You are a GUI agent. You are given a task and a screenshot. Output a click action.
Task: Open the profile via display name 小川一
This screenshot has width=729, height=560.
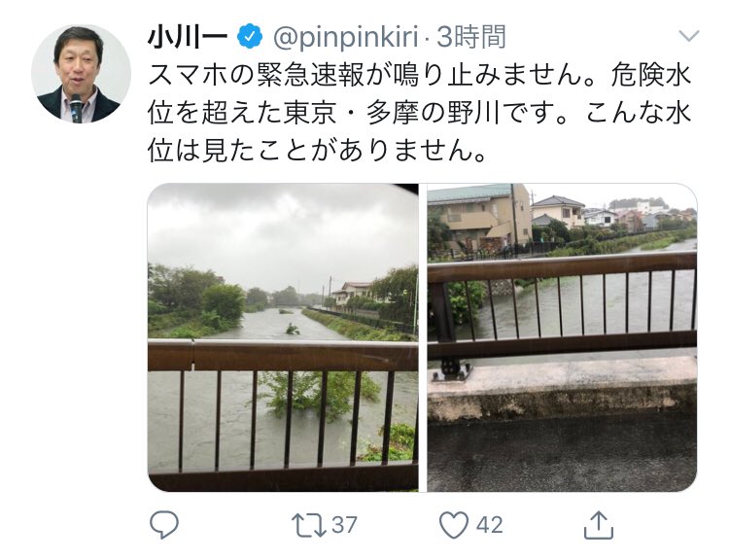[x=188, y=37]
